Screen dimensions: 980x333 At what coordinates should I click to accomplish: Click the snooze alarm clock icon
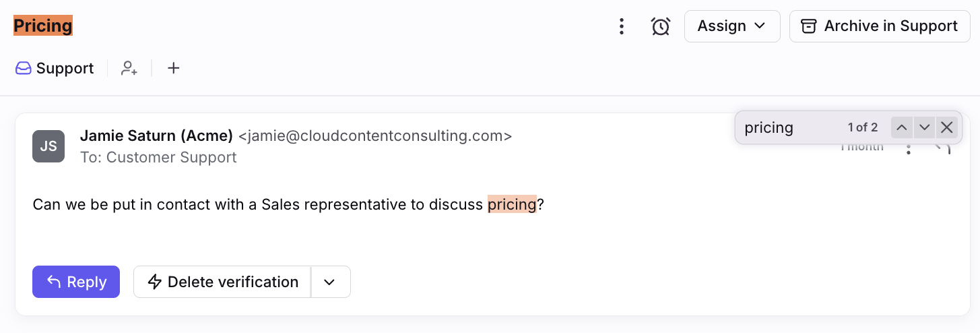point(661,26)
